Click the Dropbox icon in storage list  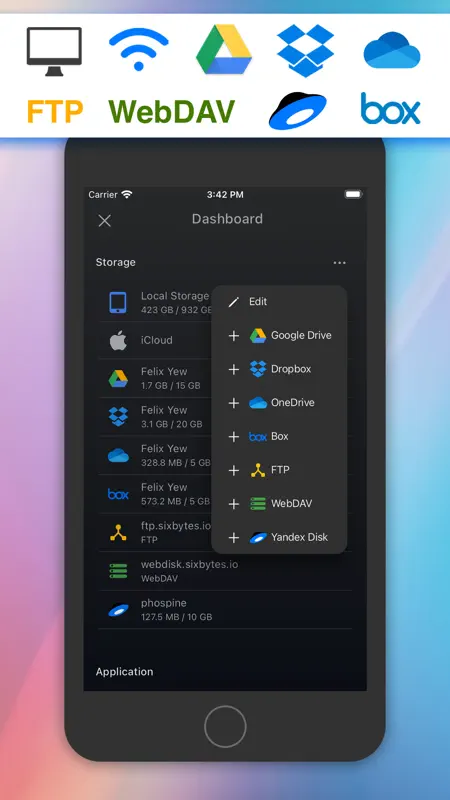(x=118, y=416)
